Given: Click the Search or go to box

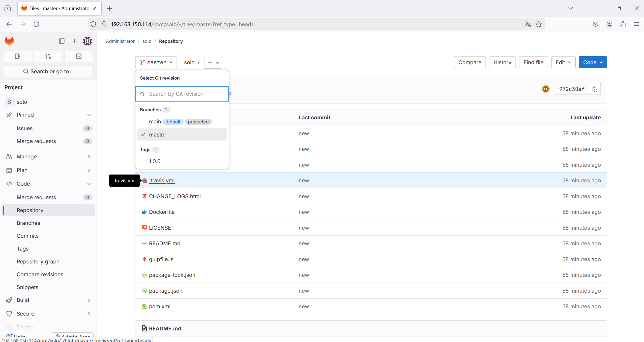Looking at the screenshot, I should click(48, 72).
